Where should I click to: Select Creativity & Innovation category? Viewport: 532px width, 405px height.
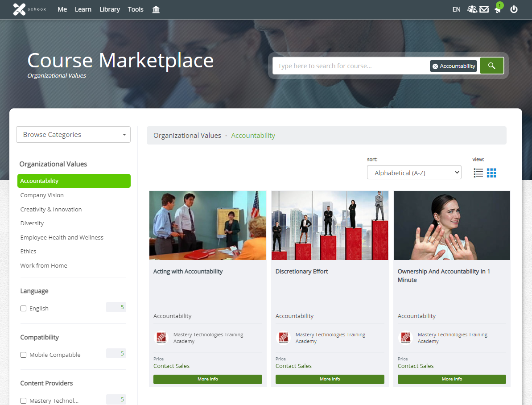point(51,210)
